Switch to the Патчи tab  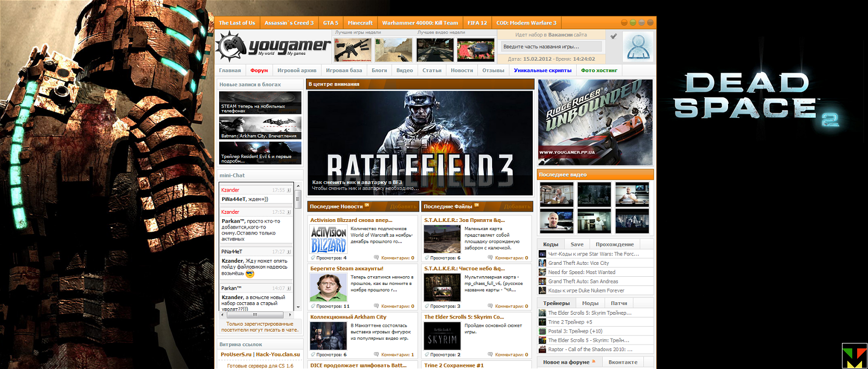click(619, 303)
